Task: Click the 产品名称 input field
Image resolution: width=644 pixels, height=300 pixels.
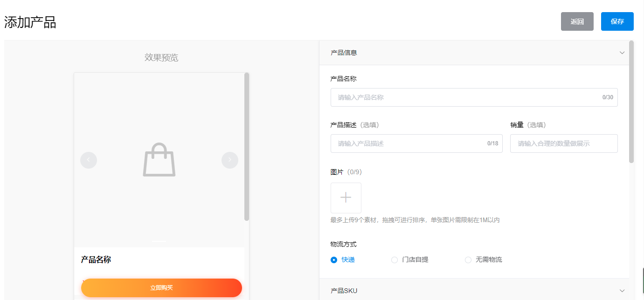Action: click(x=474, y=97)
